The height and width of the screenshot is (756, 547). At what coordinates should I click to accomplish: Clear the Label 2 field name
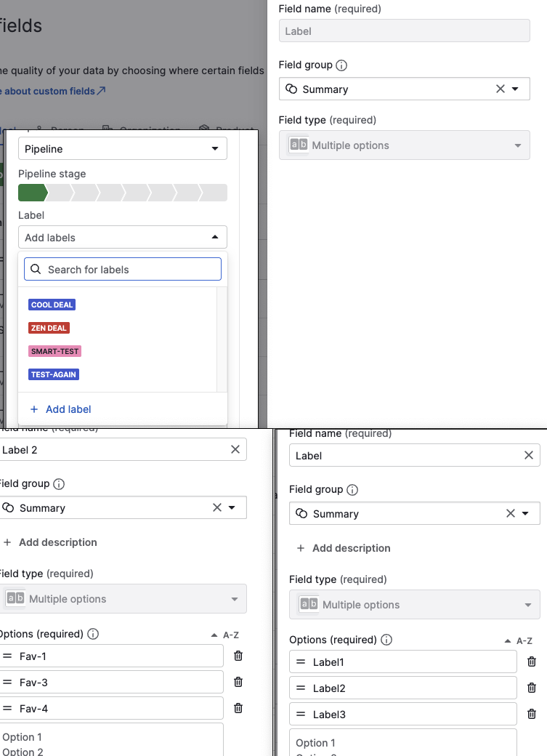(235, 449)
